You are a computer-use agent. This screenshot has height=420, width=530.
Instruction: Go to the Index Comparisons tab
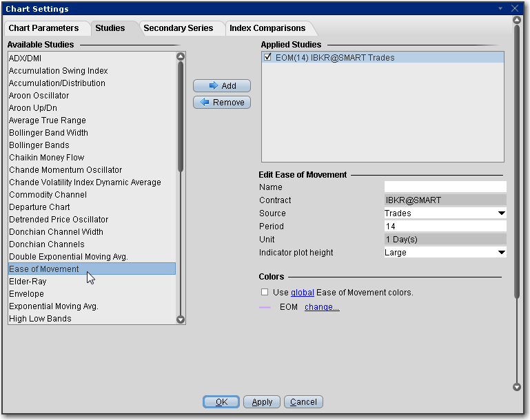[x=267, y=28]
